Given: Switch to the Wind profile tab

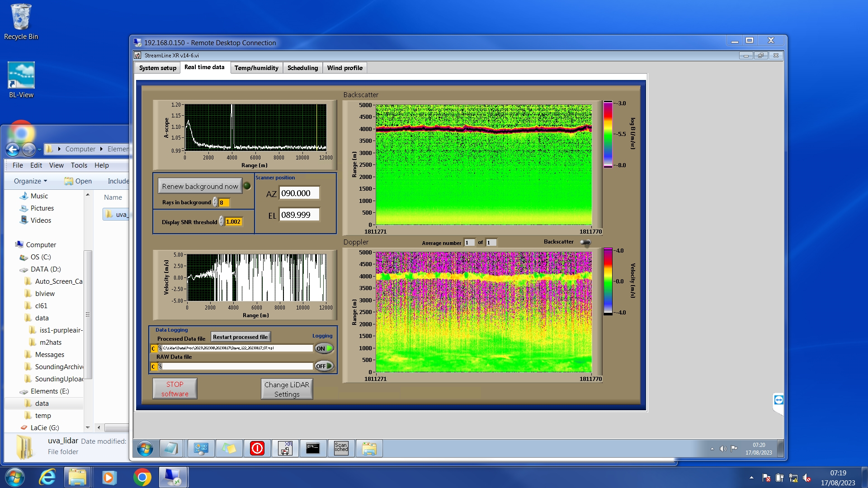Looking at the screenshot, I should [344, 68].
